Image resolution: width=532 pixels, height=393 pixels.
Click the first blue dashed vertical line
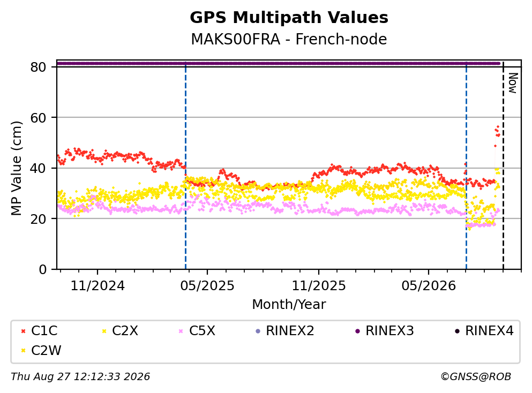[x=185, y=166]
